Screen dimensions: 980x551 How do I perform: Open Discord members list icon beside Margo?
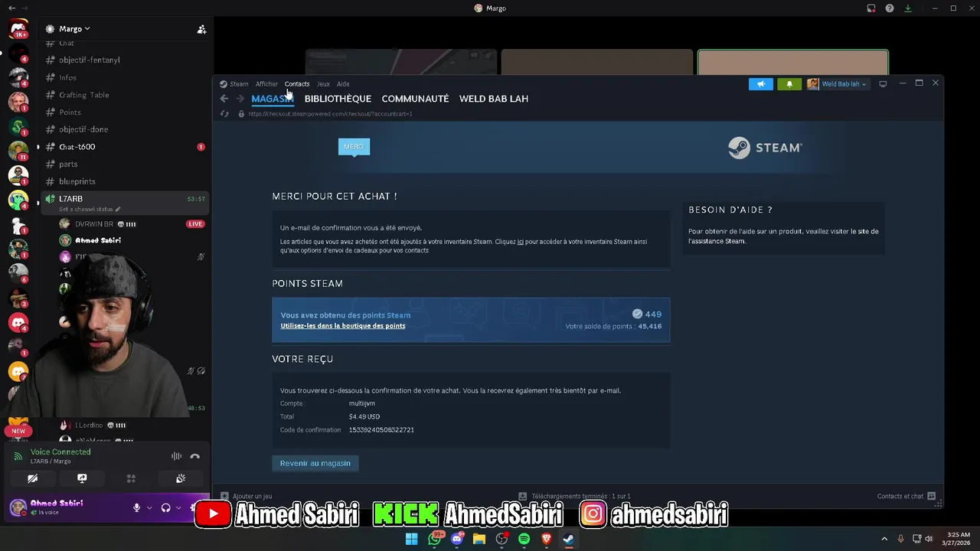click(x=201, y=29)
